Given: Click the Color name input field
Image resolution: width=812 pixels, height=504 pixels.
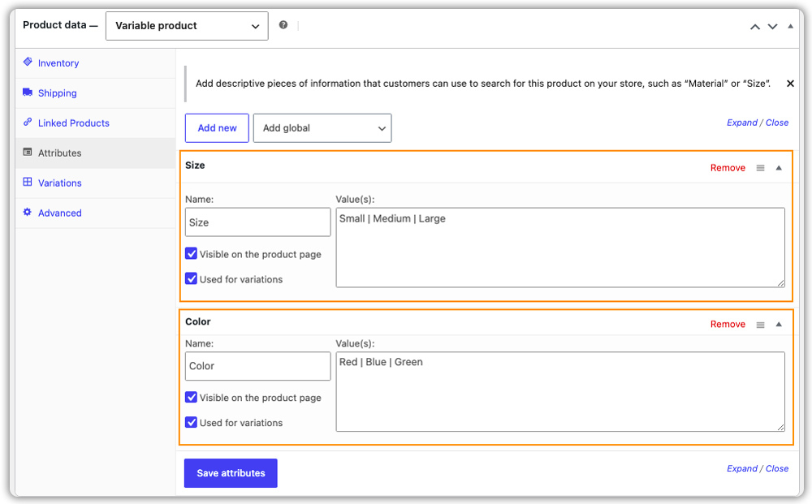Looking at the screenshot, I should (258, 366).
